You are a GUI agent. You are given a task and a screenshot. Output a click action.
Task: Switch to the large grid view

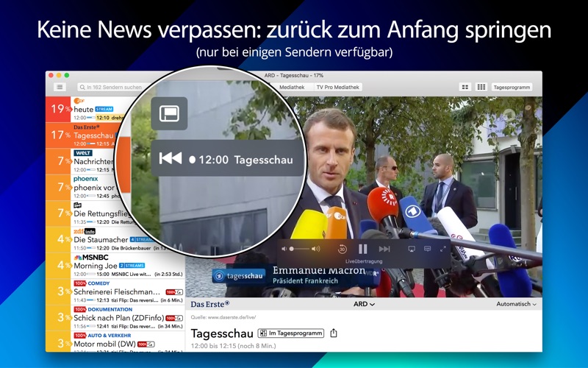481,87
